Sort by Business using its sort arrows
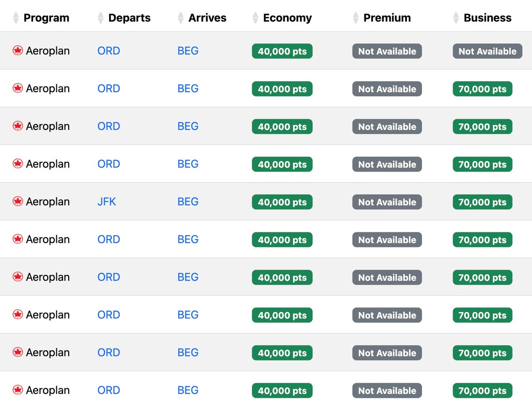Viewport: 532px width, 408px height. click(x=456, y=18)
